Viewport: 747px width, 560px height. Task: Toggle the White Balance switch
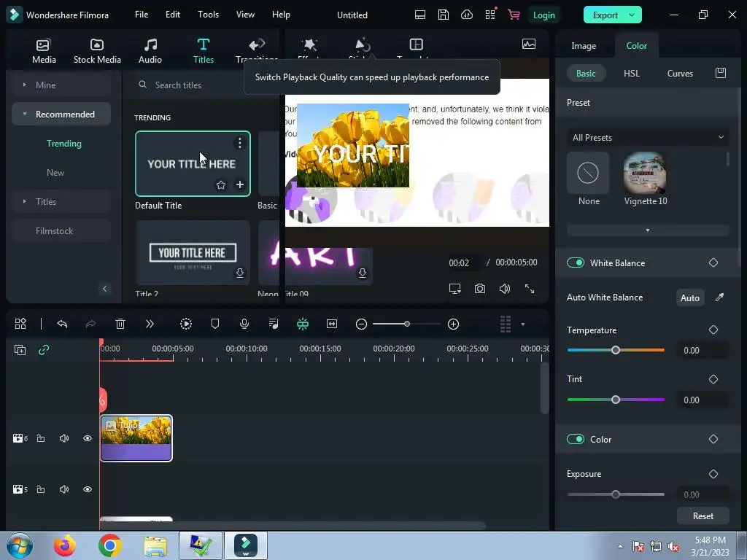[x=575, y=262]
